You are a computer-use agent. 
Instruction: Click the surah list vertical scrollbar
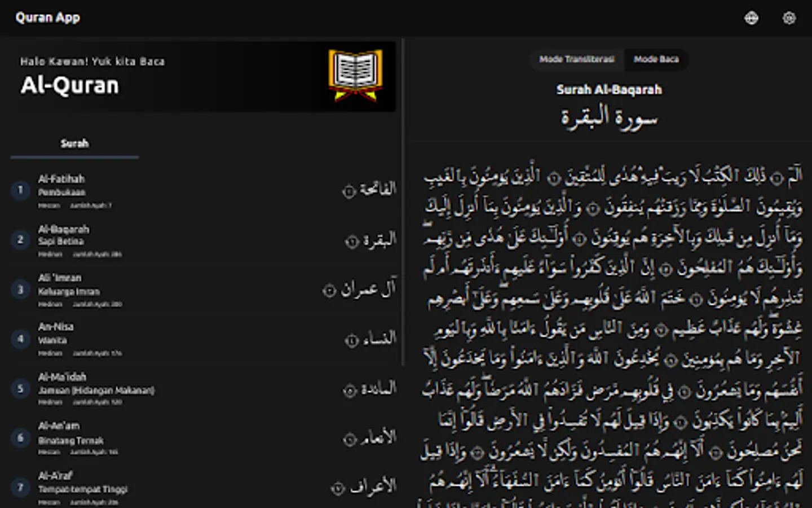pyautogui.click(x=403, y=202)
